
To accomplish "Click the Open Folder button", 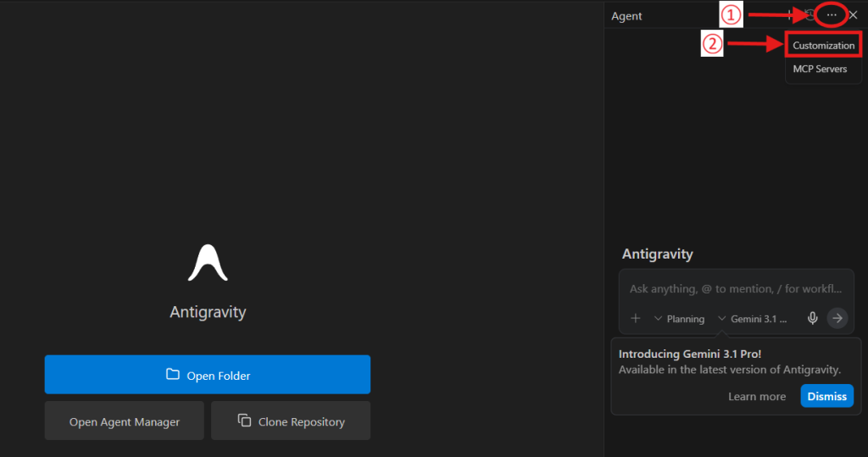I will point(208,375).
